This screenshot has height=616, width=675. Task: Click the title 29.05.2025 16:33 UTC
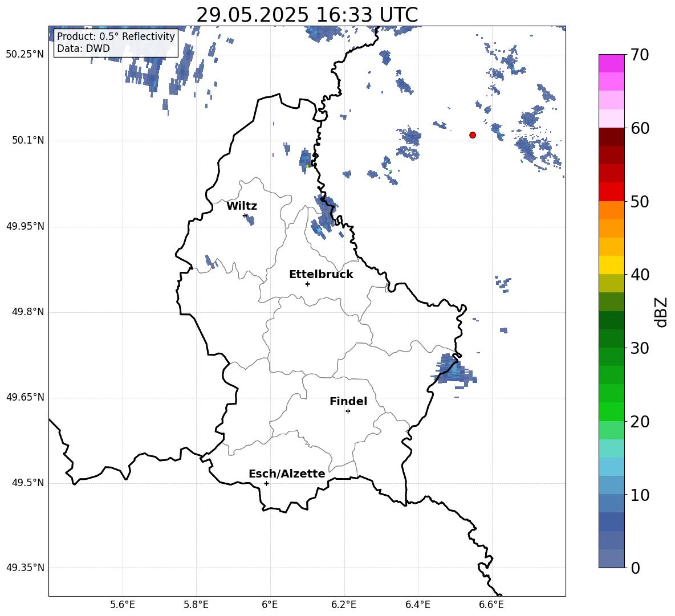click(x=307, y=15)
